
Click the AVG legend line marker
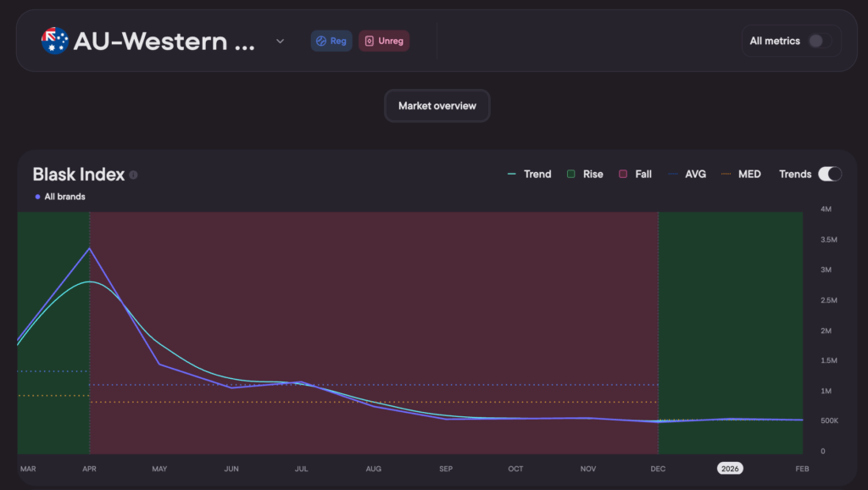click(674, 174)
